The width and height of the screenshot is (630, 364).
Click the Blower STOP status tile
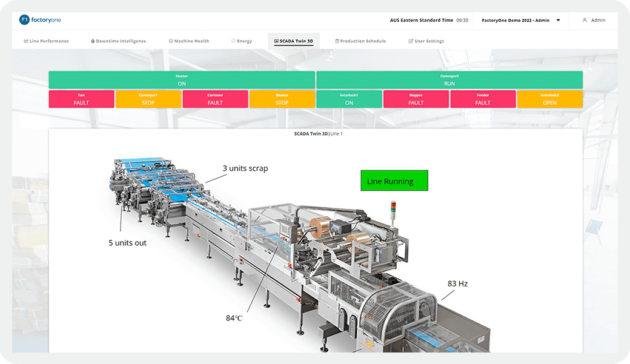(282, 99)
